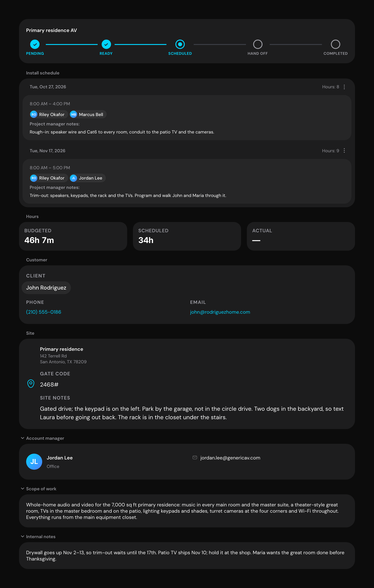Click the Scheduled 34h hours card
This screenshot has width=374, height=588.
(x=187, y=236)
